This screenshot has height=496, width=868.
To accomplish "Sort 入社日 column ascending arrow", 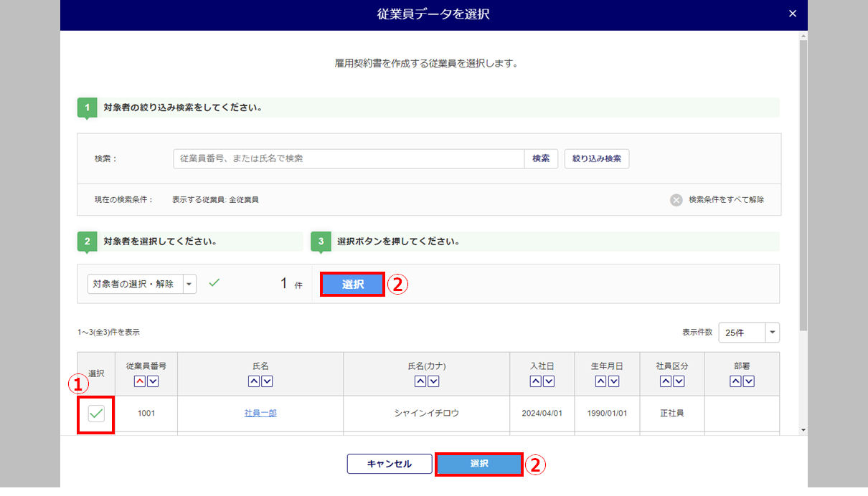I will pyautogui.click(x=536, y=381).
